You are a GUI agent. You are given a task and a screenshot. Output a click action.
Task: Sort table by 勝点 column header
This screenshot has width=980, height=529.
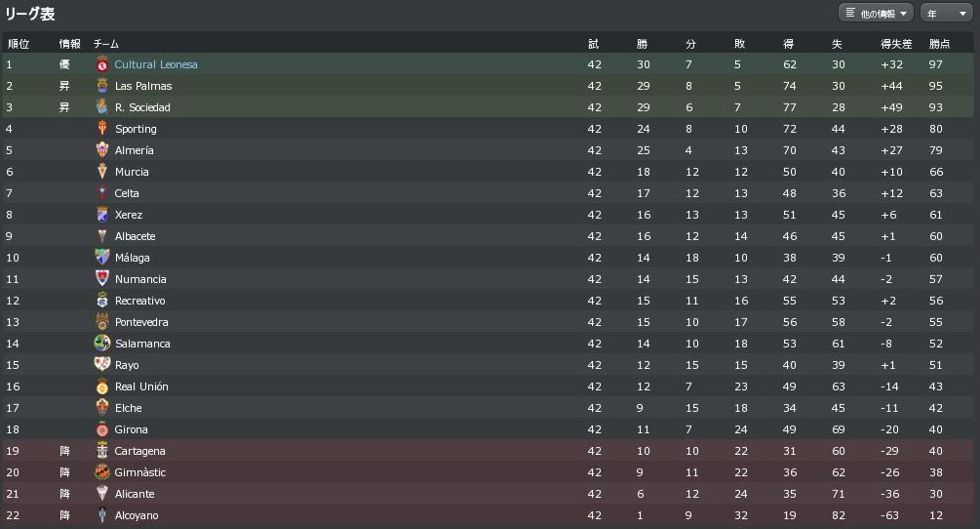coord(940,44)
